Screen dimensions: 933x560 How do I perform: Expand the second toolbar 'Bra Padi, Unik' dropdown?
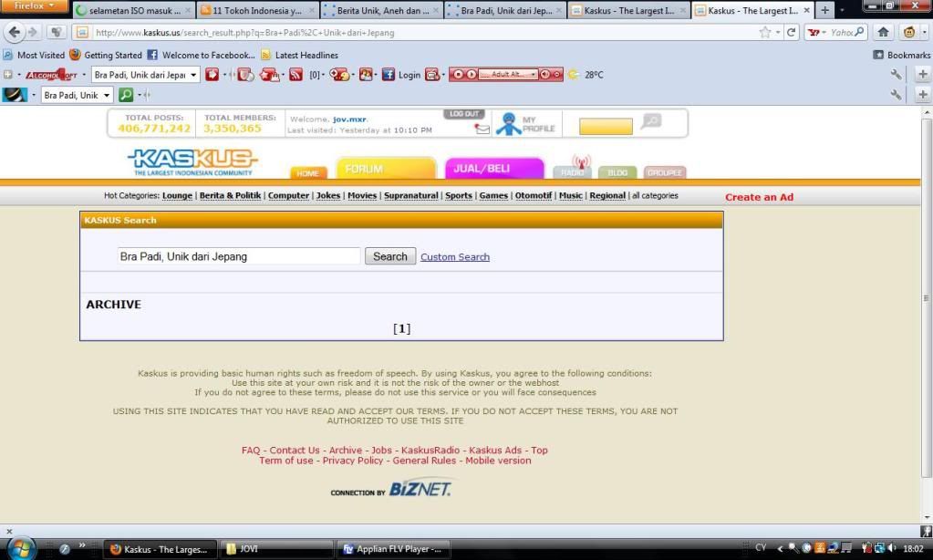[x=107, y=95]
